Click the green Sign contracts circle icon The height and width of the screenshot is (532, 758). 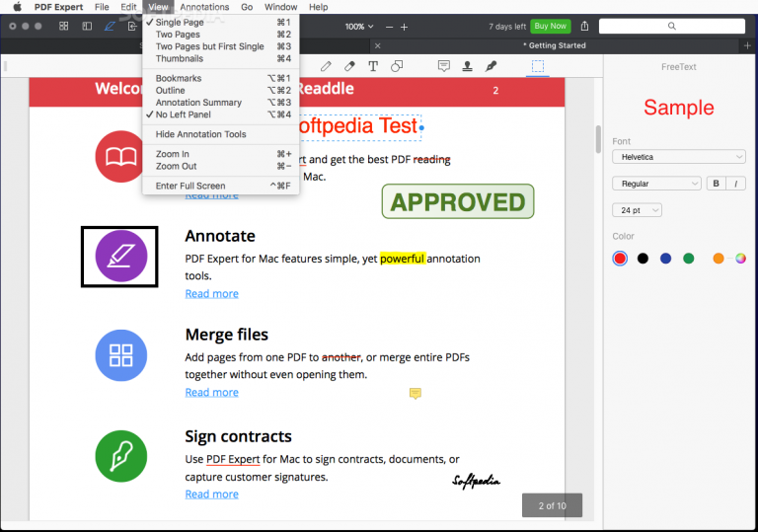(120, 456)
